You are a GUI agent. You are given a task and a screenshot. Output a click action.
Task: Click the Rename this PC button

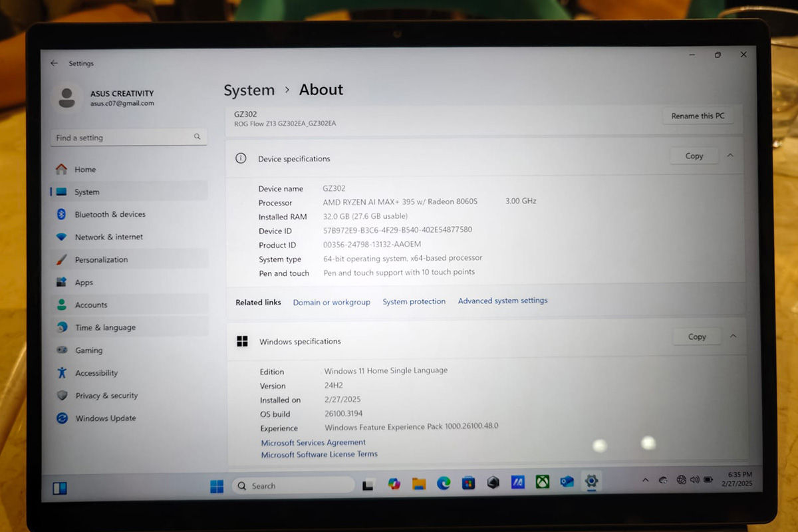tap(698, 116)
